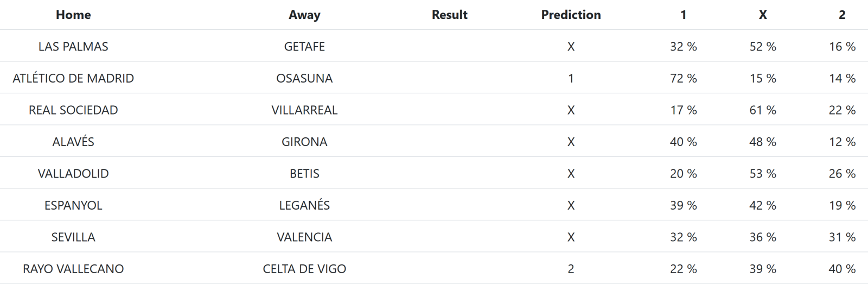Click the GETAFE away team cell
Viewport: 868px width, 284px height.
pos(304,47)
